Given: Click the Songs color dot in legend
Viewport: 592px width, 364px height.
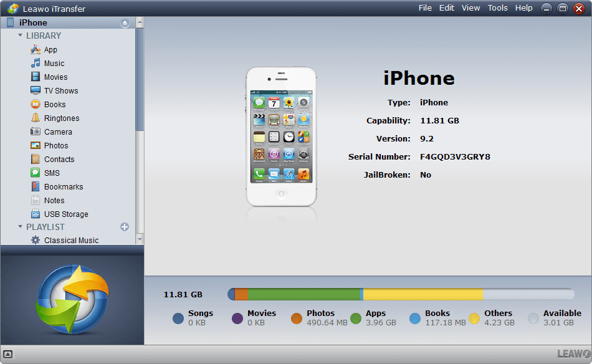Looking at the screenshot, I should point(178,318).
